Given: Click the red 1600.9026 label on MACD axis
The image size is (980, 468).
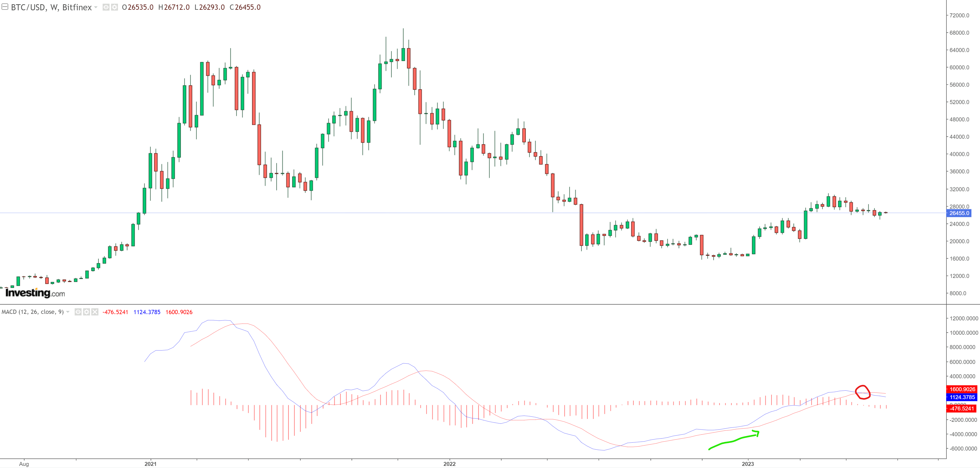Looking at the screenshot, I should (962, 389).
